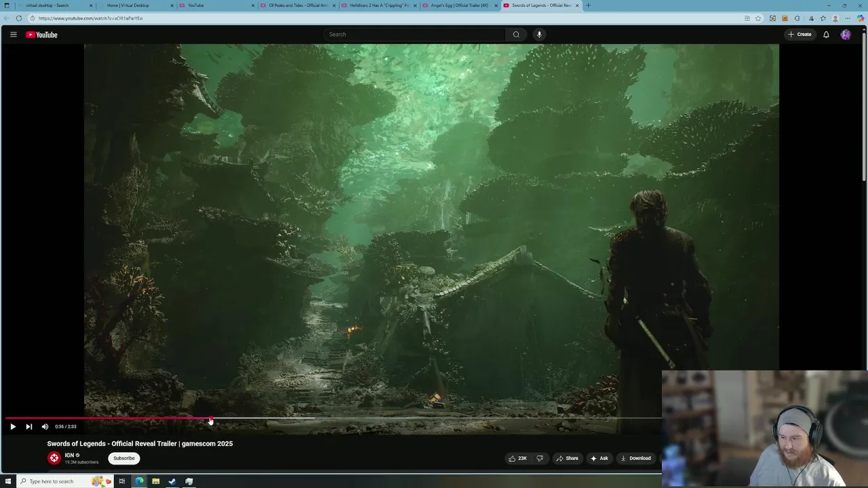Click the video title text
Image resolution: width=868 pixels, height=488 pixels.
[140, 444]
